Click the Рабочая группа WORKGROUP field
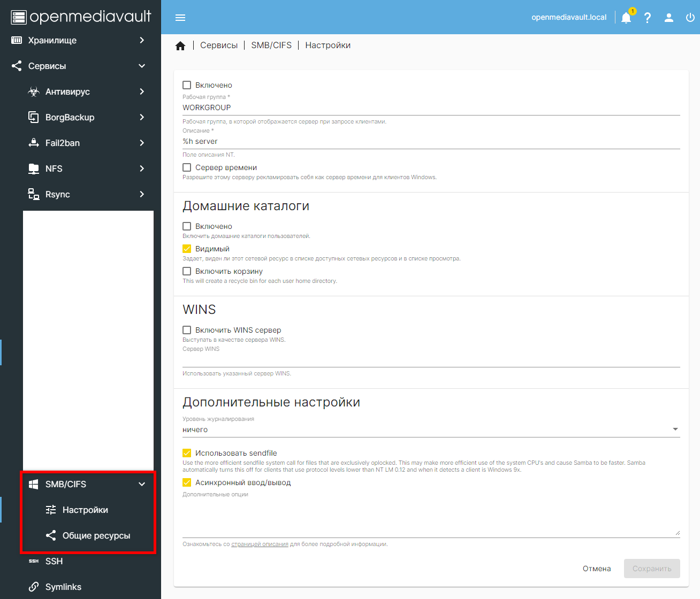Image resolution: width=700 pixels, height=599 pixels. point(431,107)
